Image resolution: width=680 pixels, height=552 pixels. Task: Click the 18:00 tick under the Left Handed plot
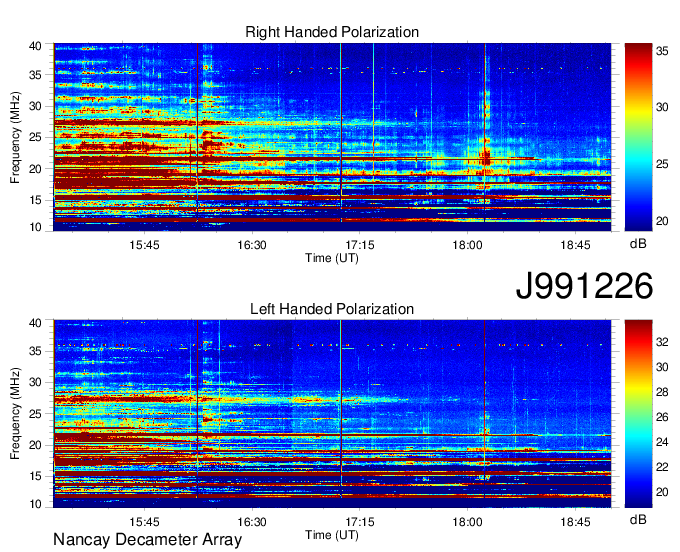(x=468, y=522)
